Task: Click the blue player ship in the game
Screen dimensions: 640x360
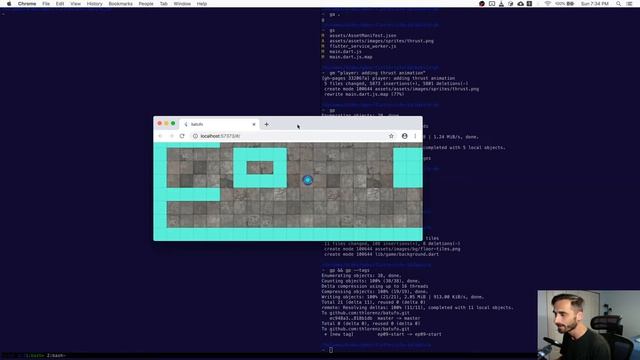Action: (x=308, y=180)
